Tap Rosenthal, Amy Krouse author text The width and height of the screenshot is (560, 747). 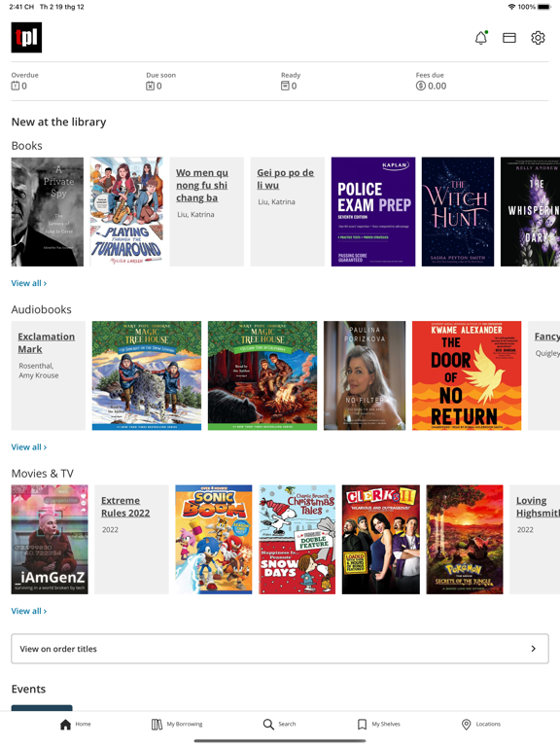(x=39, y=371)
